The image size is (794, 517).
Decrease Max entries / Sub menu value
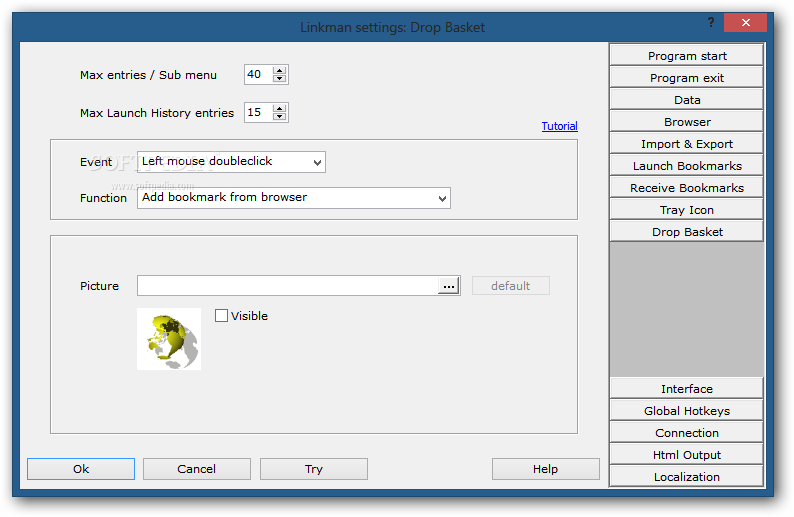280,78
